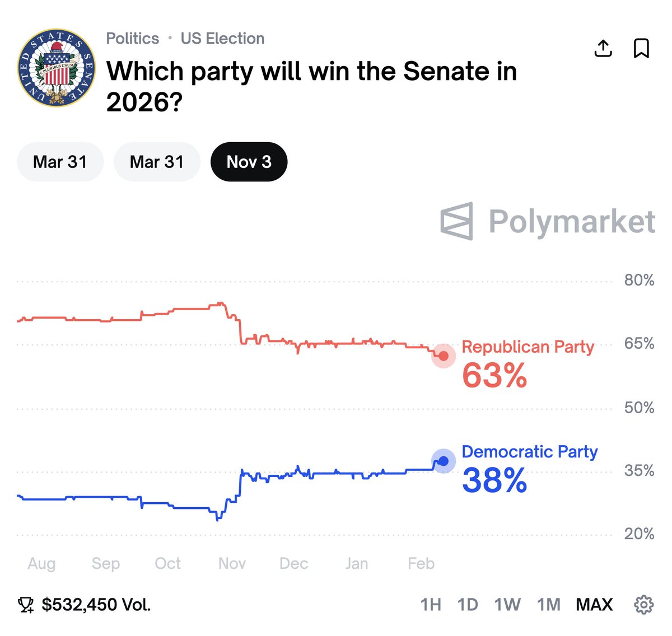The height and width of the screenshot is (636, 672).
Task: Open chart settings gear icon
Action: pyautogui.click(x=643, y=605)
